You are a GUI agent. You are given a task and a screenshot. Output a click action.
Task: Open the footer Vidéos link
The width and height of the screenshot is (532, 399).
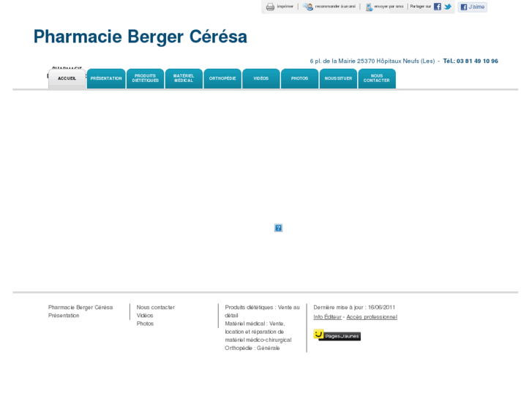tap(145, 316)
